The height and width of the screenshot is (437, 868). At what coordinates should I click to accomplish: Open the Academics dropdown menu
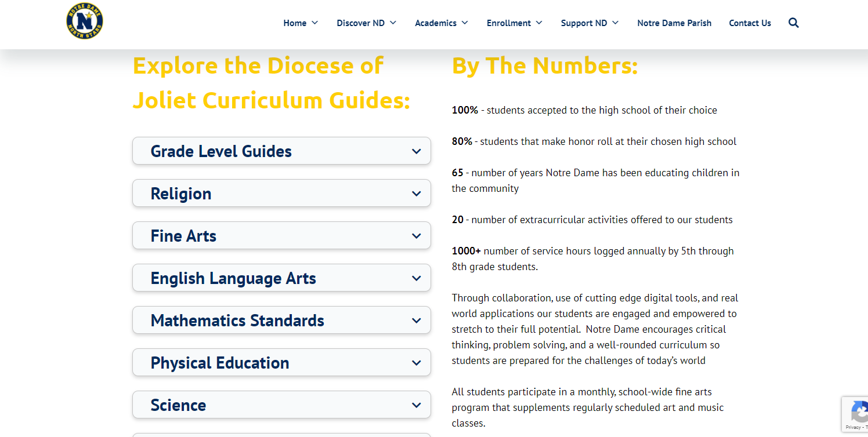[441, 23]
